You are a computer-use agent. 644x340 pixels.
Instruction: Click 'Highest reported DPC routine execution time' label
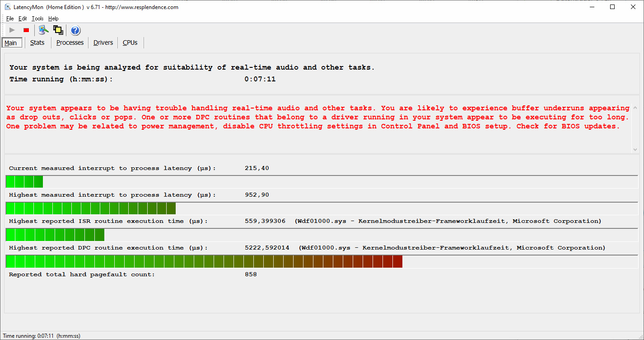coord(108,248)
